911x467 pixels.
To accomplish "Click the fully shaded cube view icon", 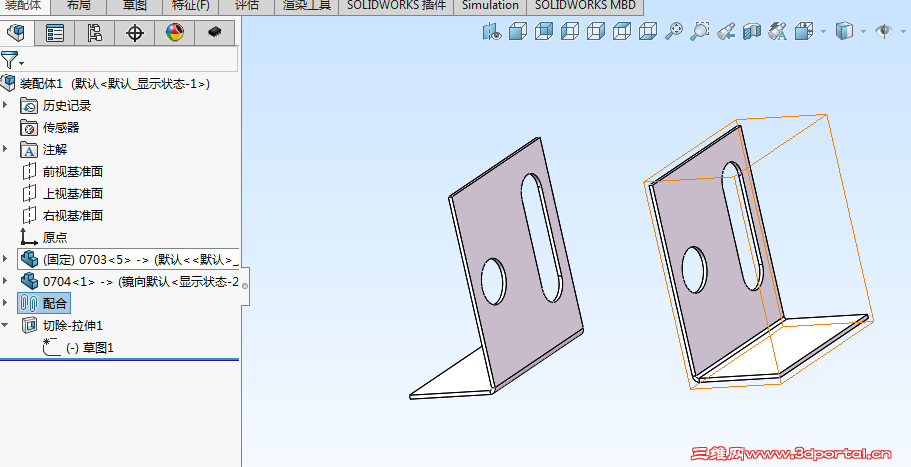I will [518, 31].
